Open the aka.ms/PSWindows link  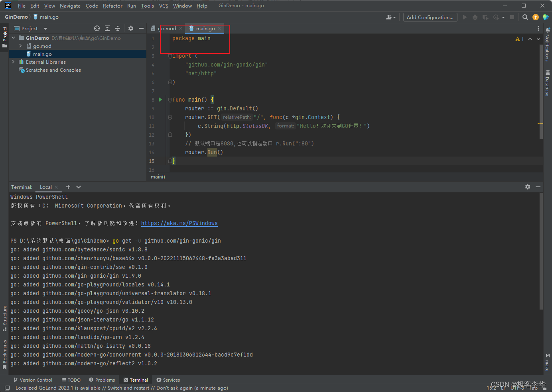[x=179, y=223]
